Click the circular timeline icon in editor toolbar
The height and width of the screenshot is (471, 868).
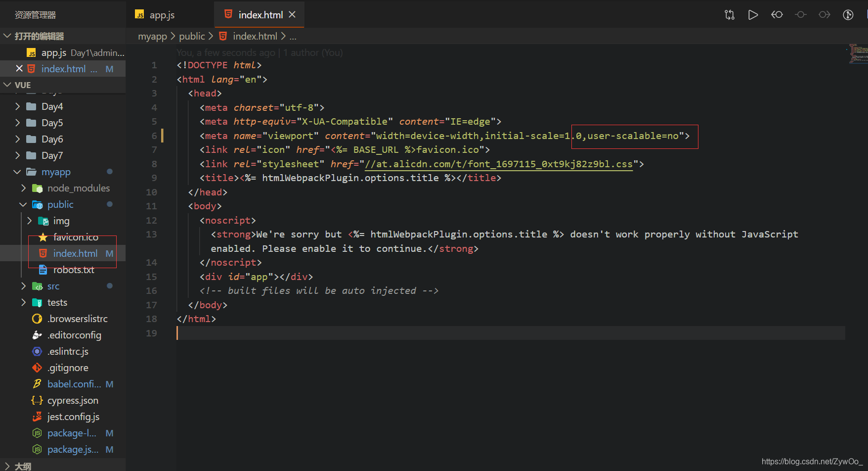(848, 15)
